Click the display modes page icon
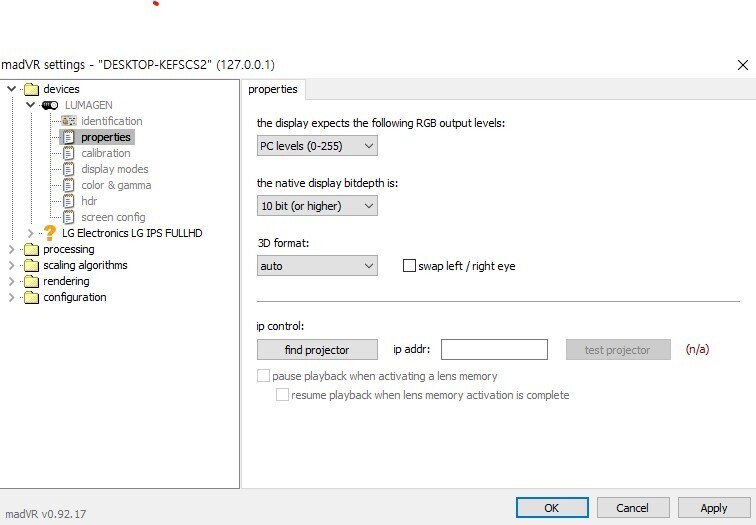This screenshot has height=525, width=756. [69, 169]
